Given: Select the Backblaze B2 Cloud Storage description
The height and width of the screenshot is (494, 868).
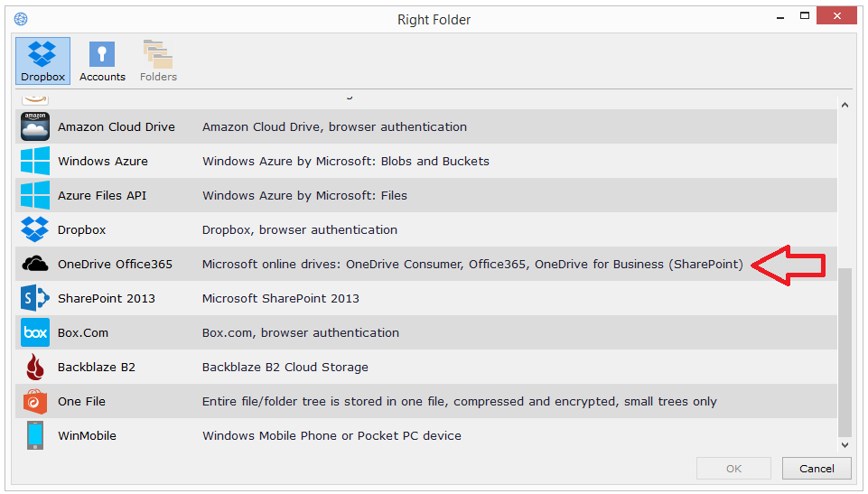Looking at the screenshot, I should 285,368.
